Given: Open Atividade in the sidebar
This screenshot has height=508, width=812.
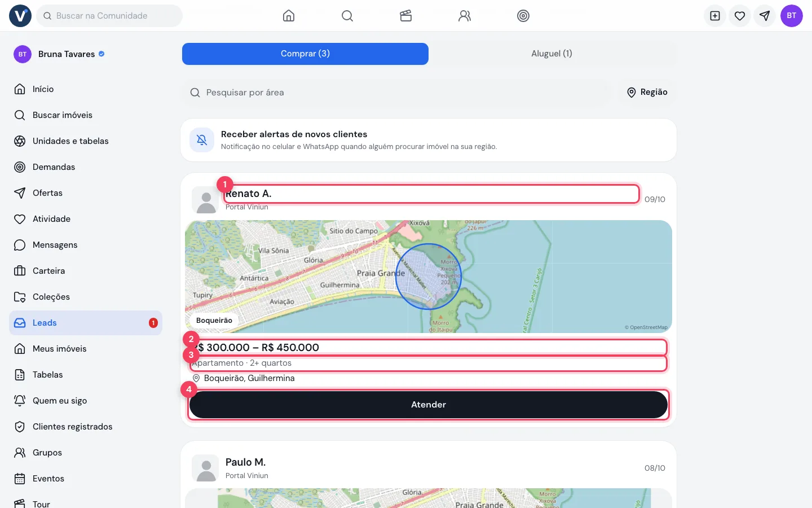Looking at the screenshot, I should [86, 219].
